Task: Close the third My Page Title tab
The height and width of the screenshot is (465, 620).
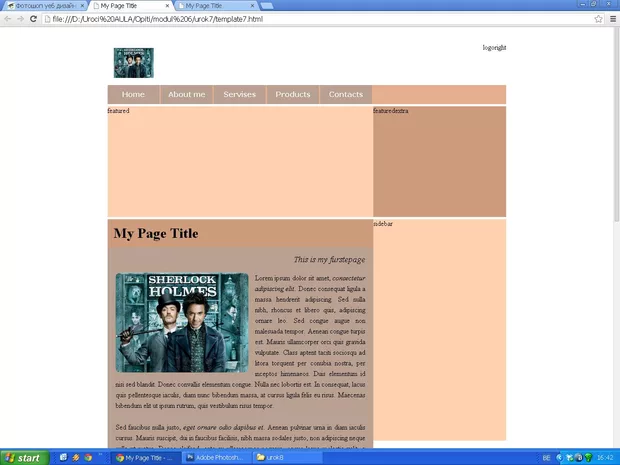Action: [252, 6]
